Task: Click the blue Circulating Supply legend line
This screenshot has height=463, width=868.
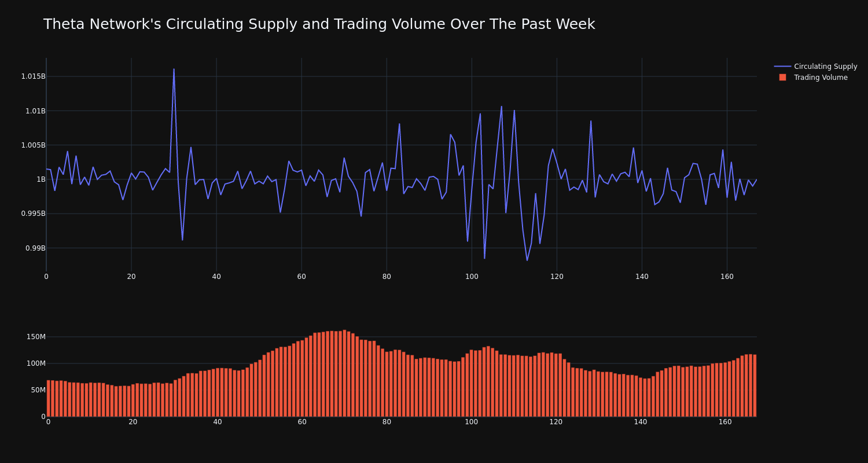Action: (782, 67)
